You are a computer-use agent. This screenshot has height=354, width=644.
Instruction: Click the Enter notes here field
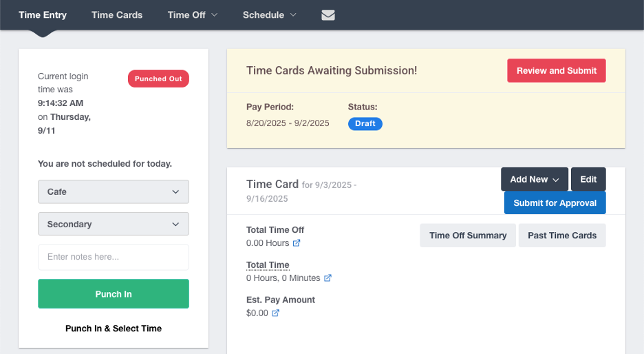click(114, 257)
